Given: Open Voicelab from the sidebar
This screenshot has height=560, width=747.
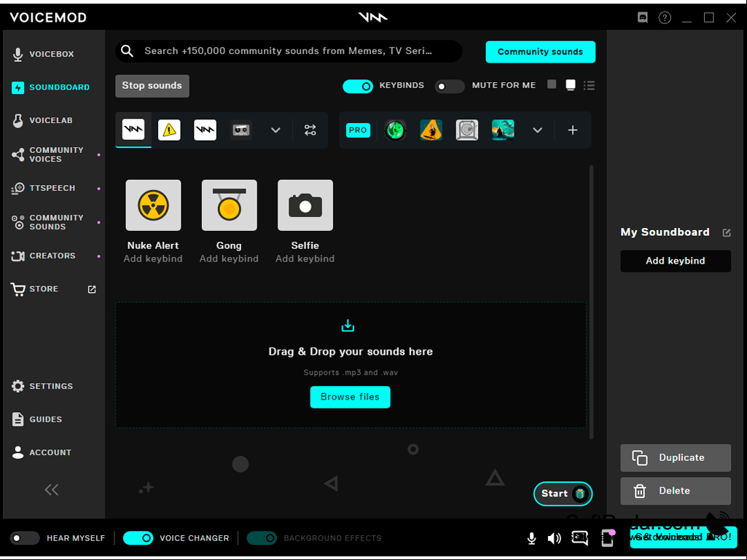Looking at the screenshot, I should click(x=42, y=120).
